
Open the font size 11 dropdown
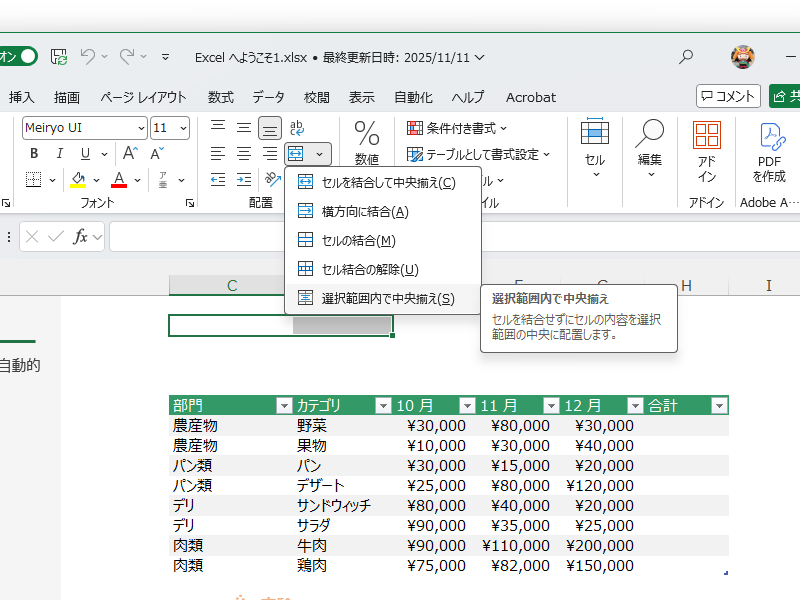183,128
